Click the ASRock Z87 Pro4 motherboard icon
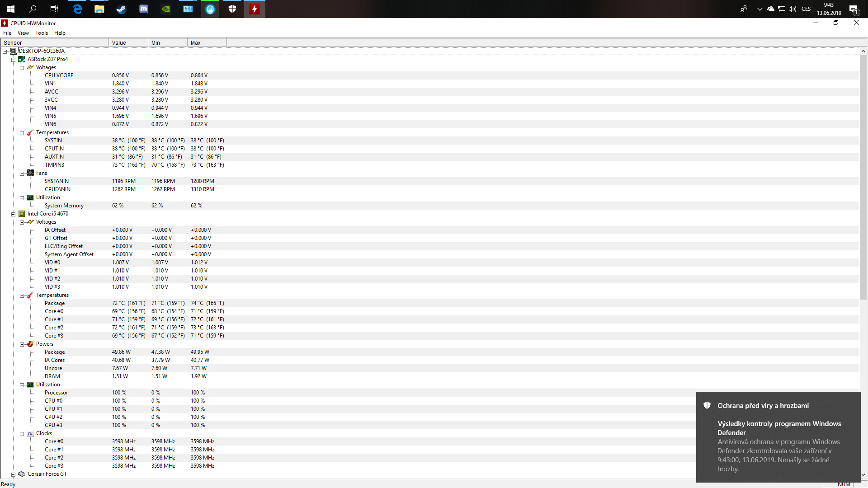The width and height of the screenshot is (868, 488). 22,59
